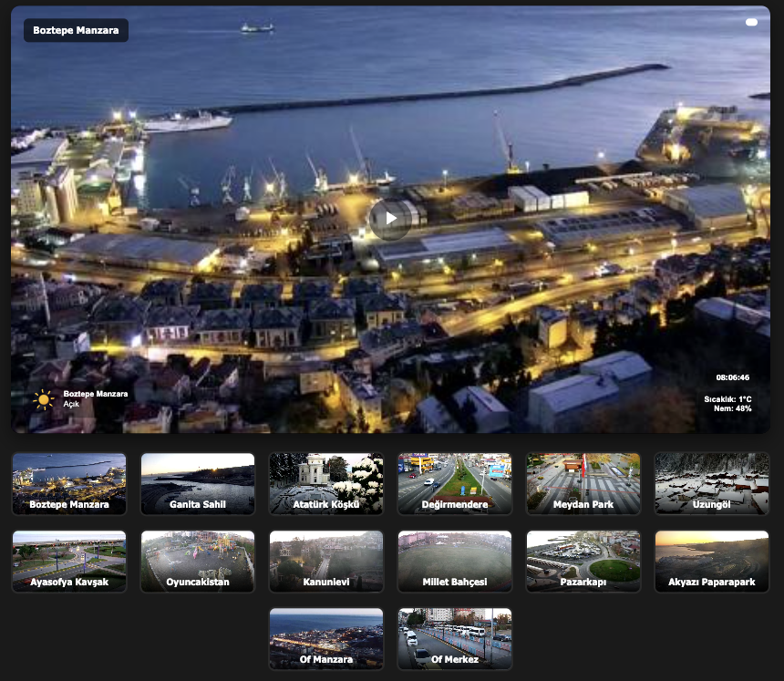This screenshot has width=784, height=681.
Task: Select the snowy Uzungöl camera
Action: (x=712, y=484)
